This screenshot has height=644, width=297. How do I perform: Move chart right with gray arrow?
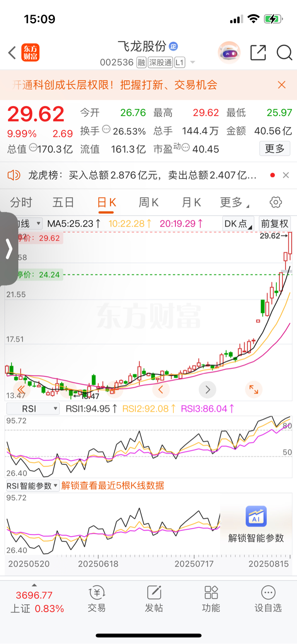[207, 390]
